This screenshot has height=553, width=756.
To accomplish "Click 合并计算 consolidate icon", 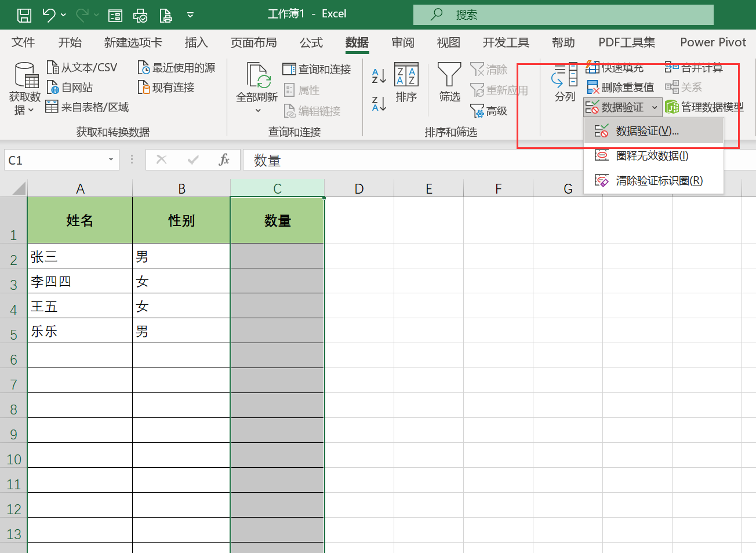I will pos(671,67).
